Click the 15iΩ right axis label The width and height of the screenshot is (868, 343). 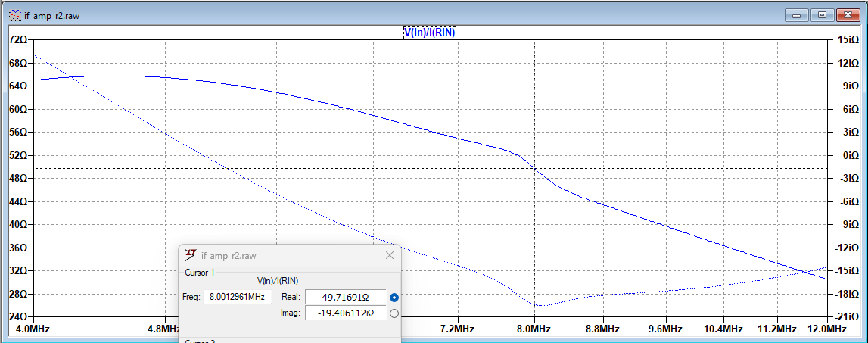tap(849, 40)
